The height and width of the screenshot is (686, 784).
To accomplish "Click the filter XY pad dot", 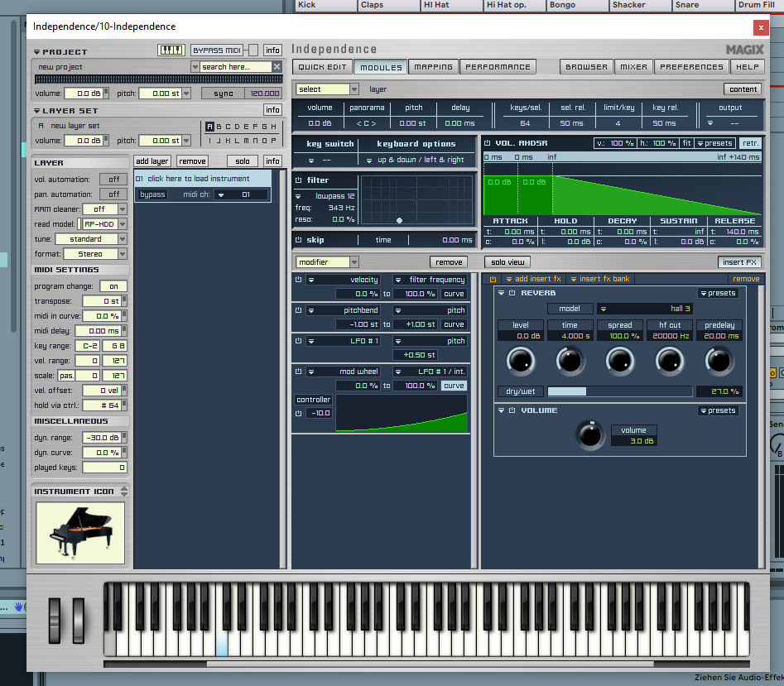I will [x=399, y=220].
